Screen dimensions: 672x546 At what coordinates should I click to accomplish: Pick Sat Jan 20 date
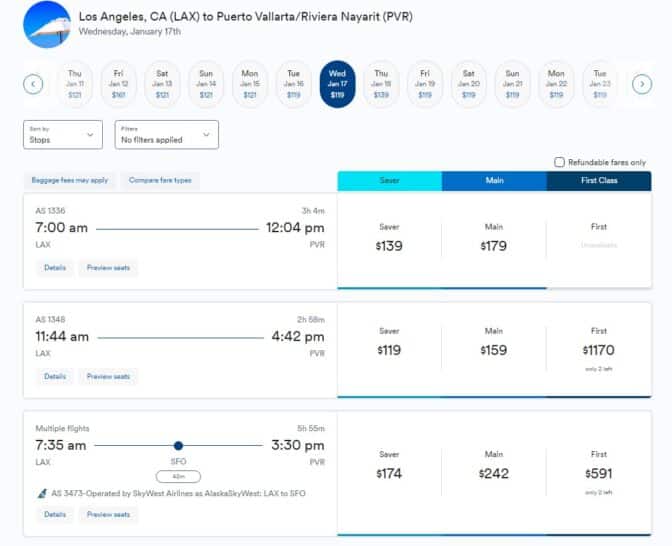[468, 84]
